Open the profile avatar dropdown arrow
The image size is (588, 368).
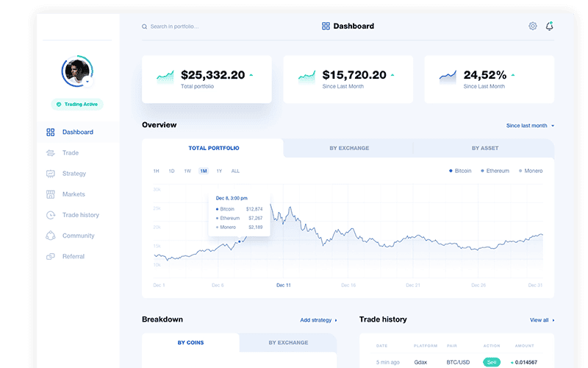pyautogui.click(x=87, y=82)
